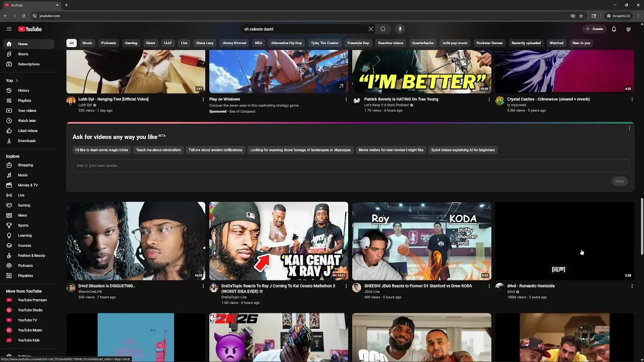Open options for Play on Windows ad
Viewport: 644px width, 362px height.
(x=346, y=100)
